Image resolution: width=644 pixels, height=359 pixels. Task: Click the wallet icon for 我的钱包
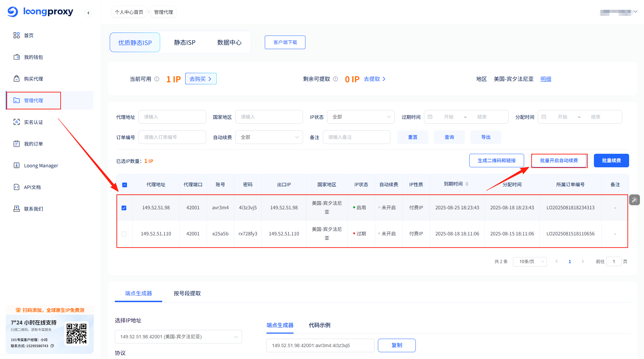[17, 57]
